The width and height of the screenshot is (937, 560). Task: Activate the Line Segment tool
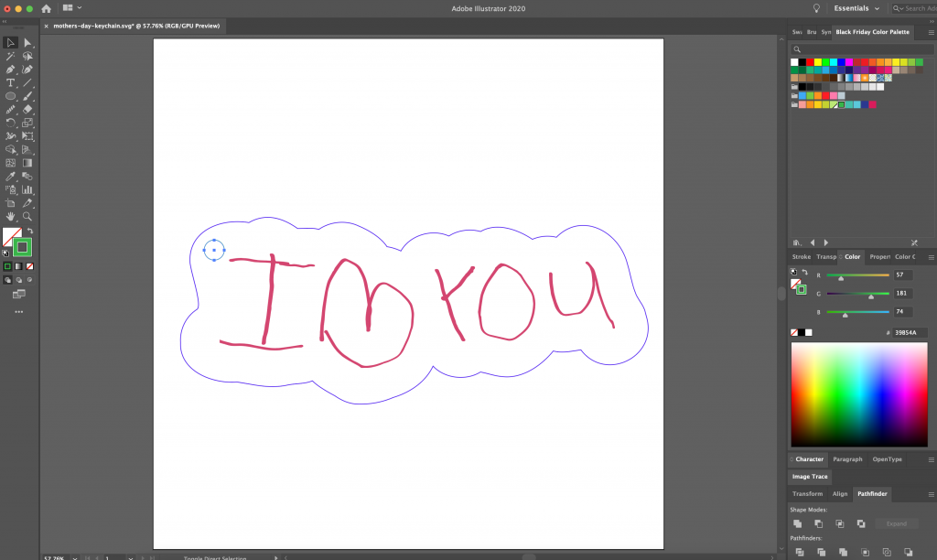(27, 83)
